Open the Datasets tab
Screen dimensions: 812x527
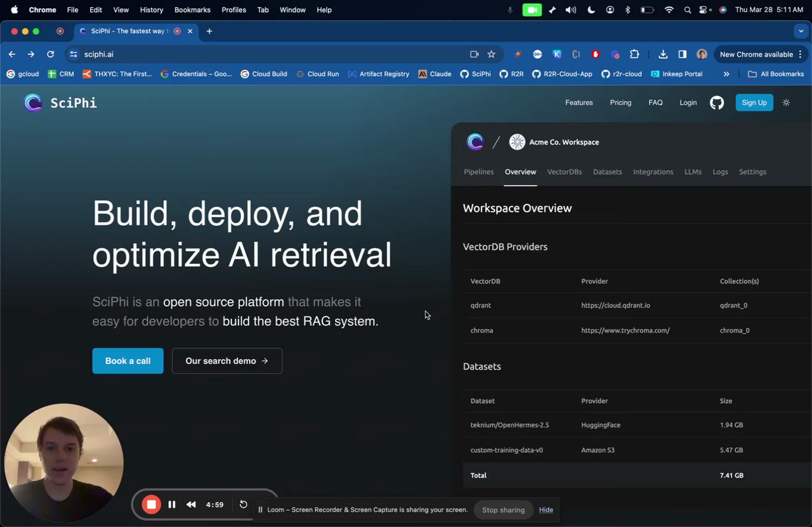(x=608, y=172)
